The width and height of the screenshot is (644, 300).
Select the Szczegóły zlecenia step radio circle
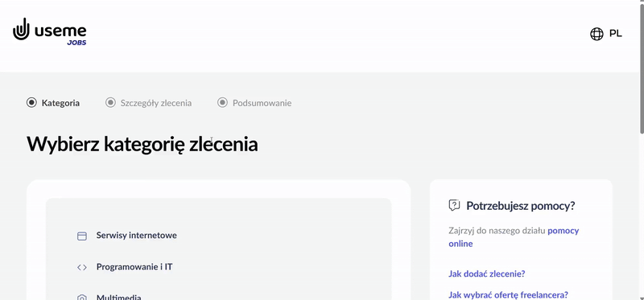coord(110,103)
